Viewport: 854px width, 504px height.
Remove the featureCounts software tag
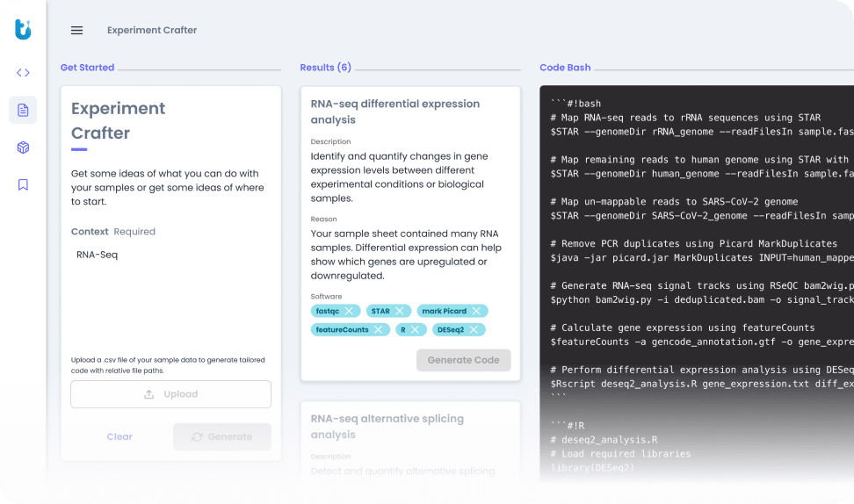[378, 330]
